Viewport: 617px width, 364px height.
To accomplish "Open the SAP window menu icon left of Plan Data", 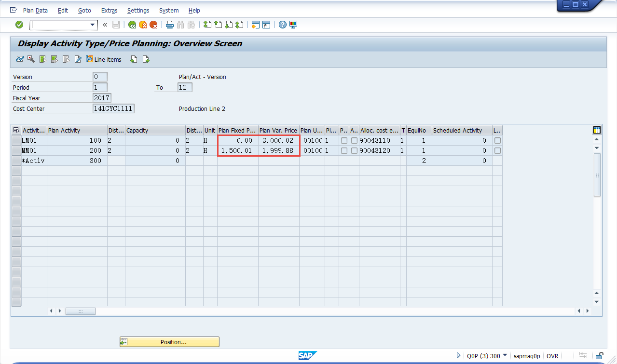I will pyautogui.click(x=14, y=10).
